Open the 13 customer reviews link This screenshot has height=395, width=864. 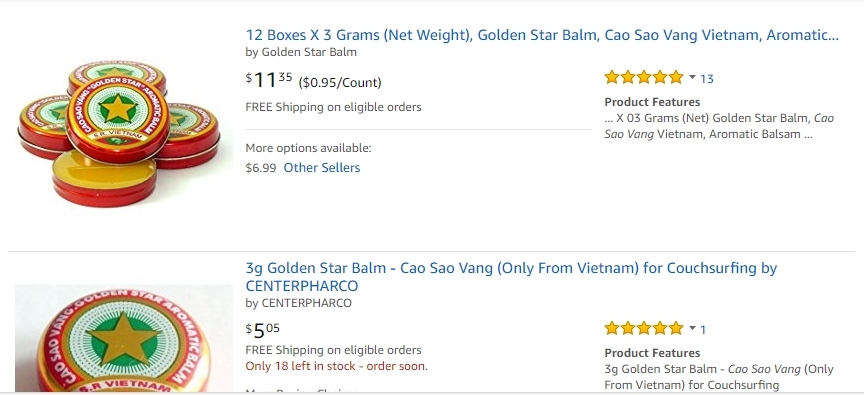(706, 79)
